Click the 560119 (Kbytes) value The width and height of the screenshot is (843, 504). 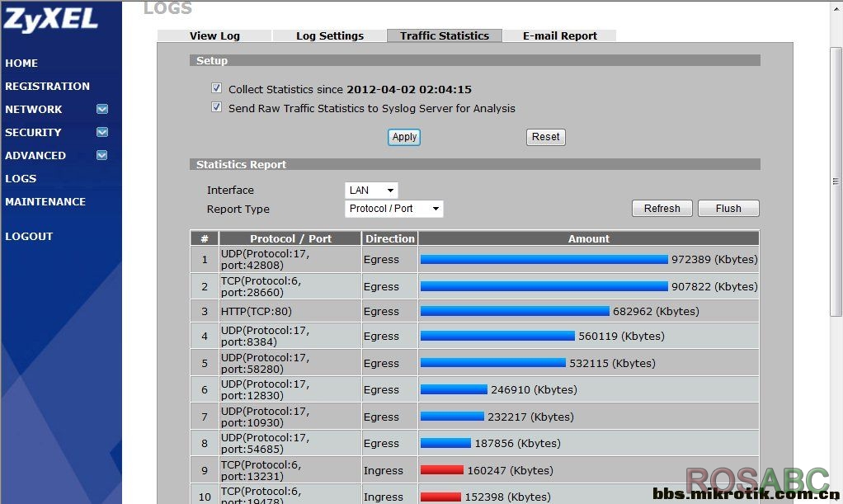tap(621, 337)
